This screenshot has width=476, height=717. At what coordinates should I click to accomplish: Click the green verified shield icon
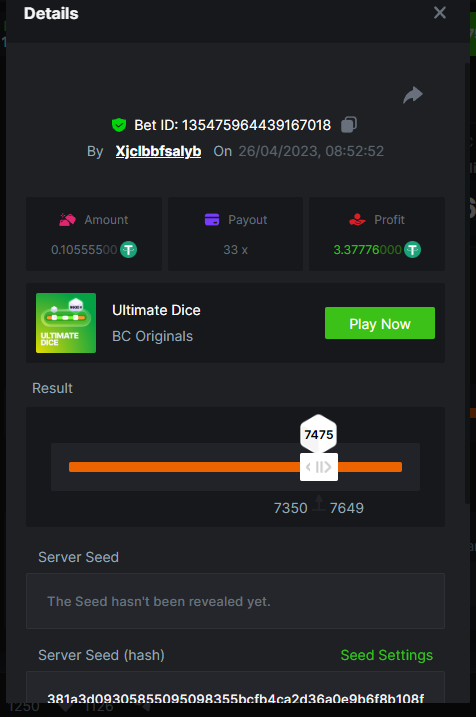[119, 125]
